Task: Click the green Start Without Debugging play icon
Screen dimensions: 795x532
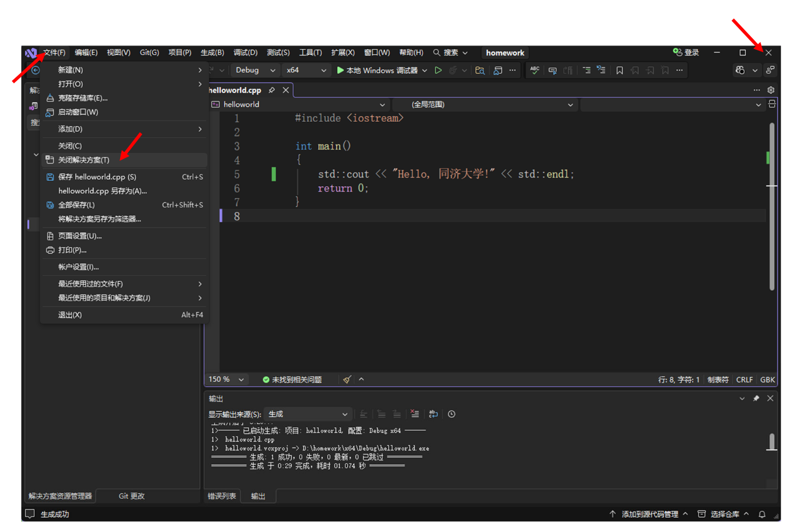Action: [438, 70]
